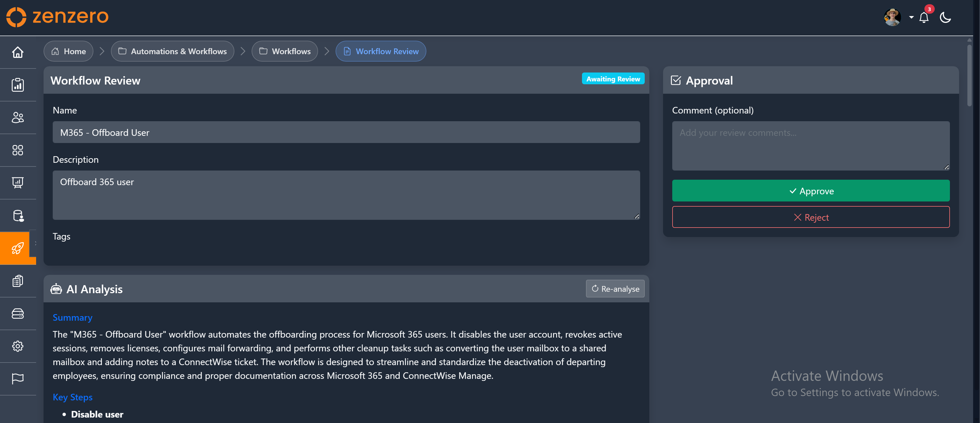This screenshot has height=423, width=980.
Task: Click the Approval checkbox icon
Action: point(676,80)
